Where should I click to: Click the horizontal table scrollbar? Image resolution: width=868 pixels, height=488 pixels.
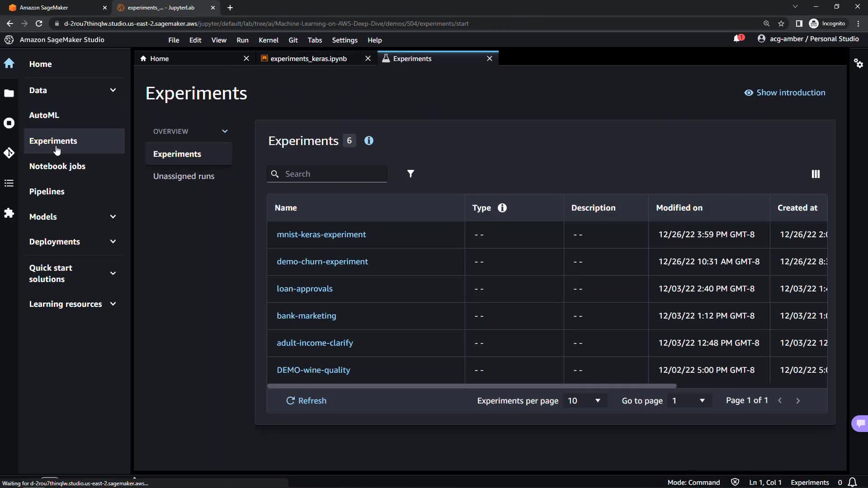(x=472, y=386)
